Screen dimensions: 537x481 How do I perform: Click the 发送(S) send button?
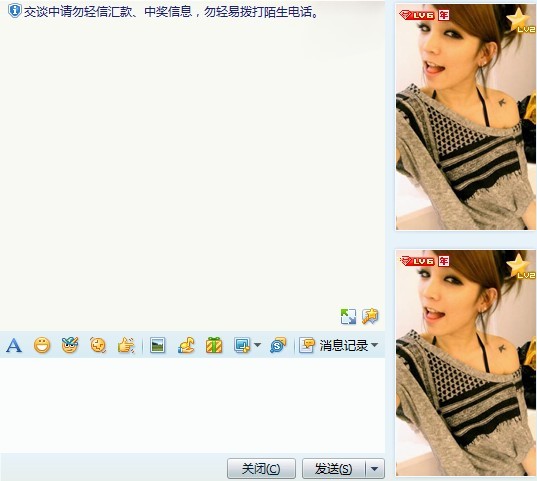tap(334, 468)
